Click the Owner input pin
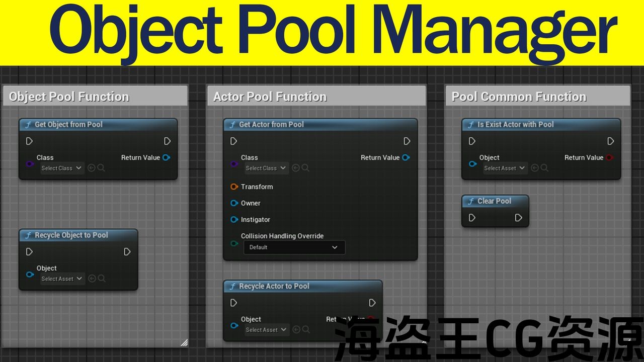 coord(234,203)
